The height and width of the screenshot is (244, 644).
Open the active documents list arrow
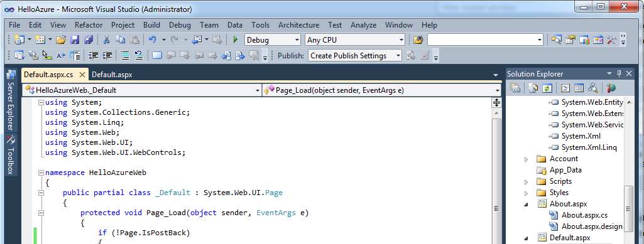496,75
